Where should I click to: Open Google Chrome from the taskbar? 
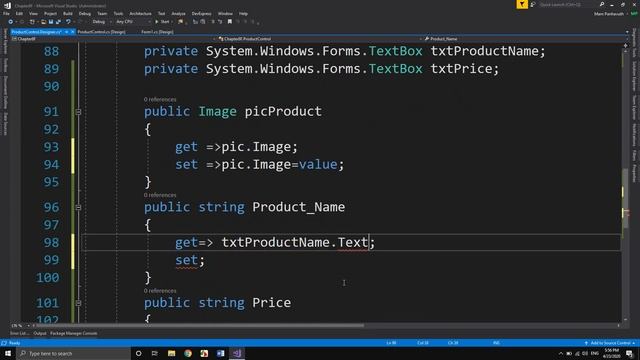[x=188, y=353]
